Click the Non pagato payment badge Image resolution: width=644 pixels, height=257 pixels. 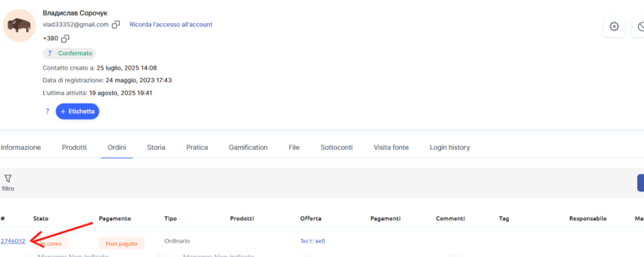coord(121,243)
